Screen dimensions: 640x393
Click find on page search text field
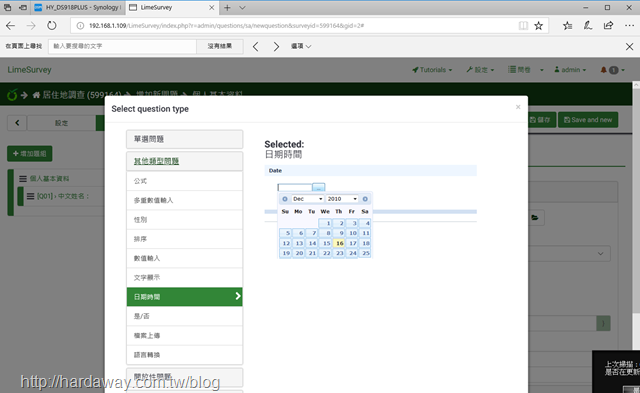coord(122,46)
